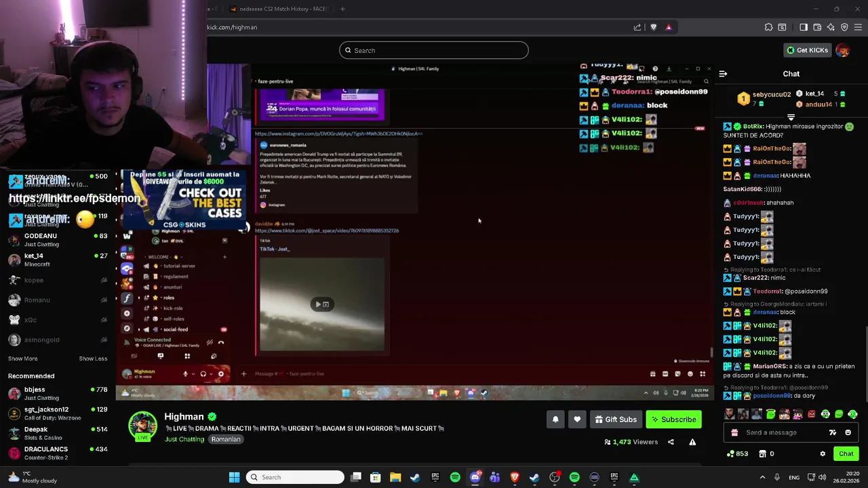868x488 pixels.
Task: Open bbjess recommended channel
Action: click(x=58, y=394)
